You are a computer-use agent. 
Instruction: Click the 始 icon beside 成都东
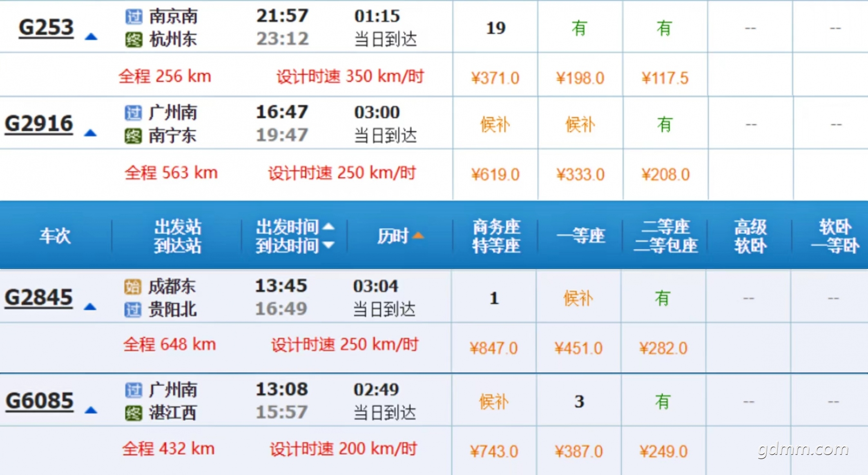click(133, 287)
